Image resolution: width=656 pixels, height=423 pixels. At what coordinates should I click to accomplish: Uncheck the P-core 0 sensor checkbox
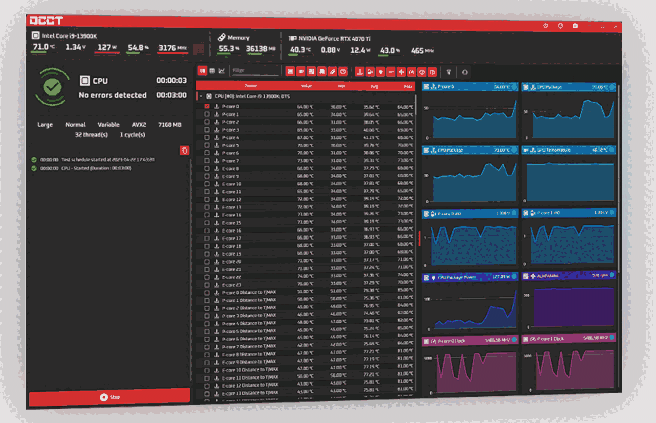point(207,106)
